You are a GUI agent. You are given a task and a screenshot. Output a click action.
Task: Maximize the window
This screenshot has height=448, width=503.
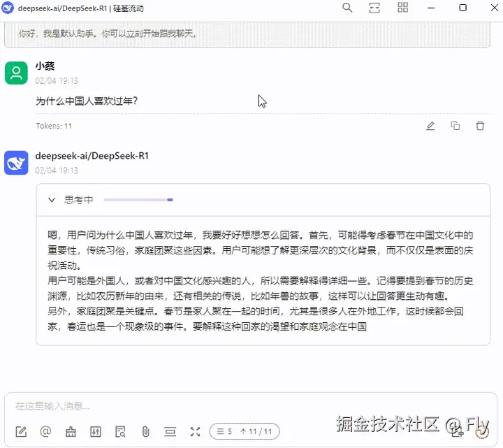click(x=462, y=8)
